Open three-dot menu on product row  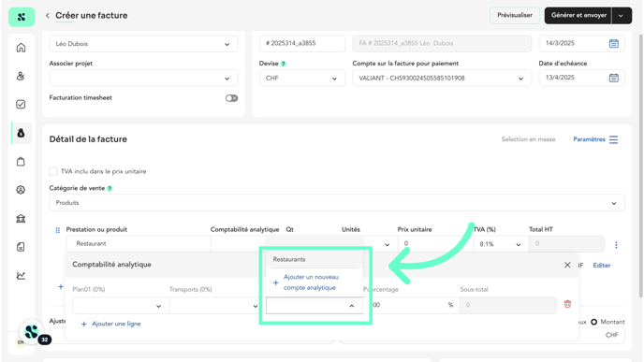click(x=616, y=245)
